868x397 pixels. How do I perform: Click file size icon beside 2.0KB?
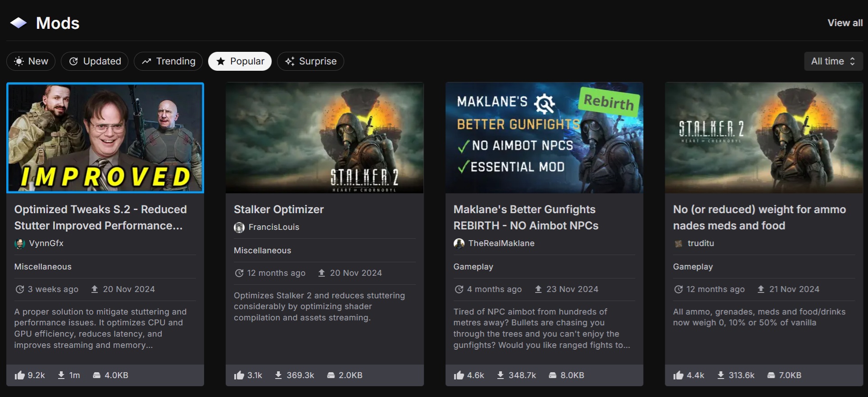click(331, 375)
